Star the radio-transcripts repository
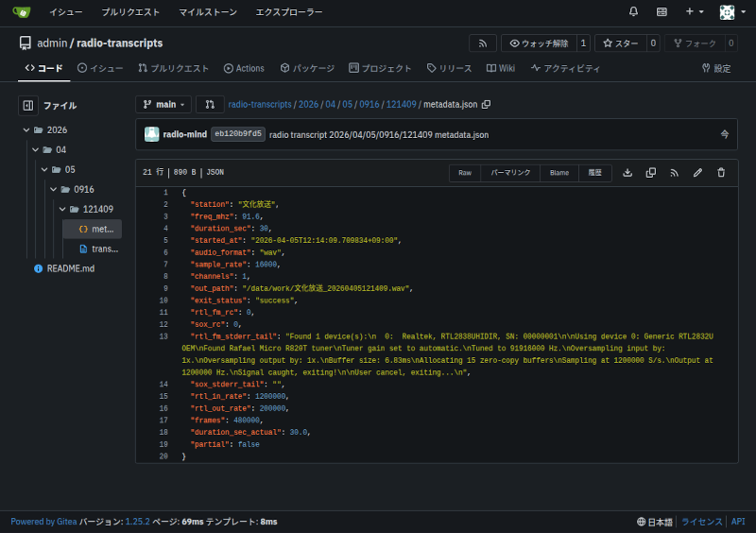This screenshot has height=533, width=756. coord(620,43)
